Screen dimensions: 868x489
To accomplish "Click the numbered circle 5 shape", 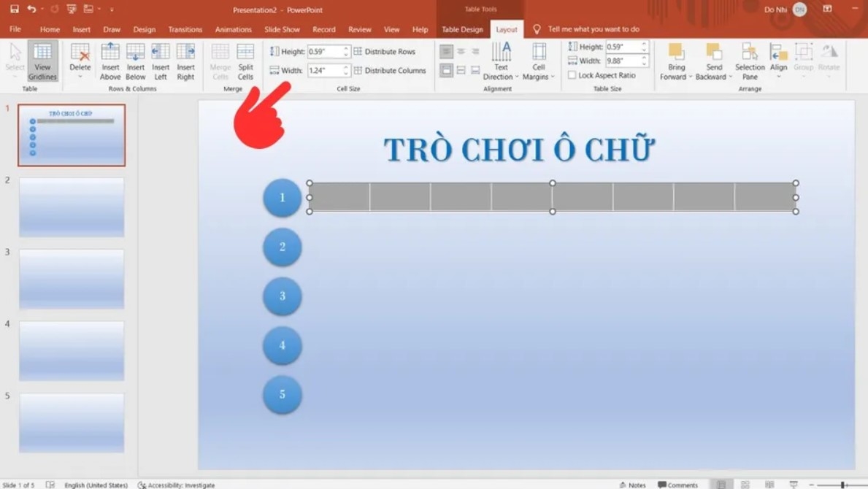I will point(283,394).
